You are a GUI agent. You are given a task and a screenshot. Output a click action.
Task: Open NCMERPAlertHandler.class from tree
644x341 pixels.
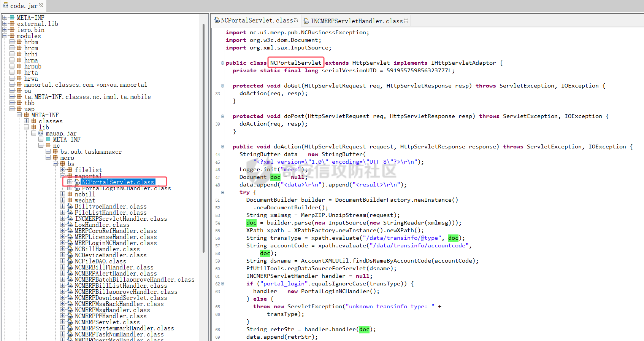(x=116, y=273)
